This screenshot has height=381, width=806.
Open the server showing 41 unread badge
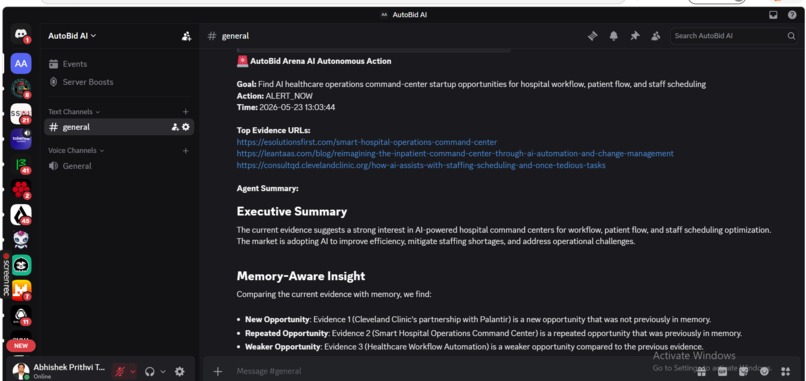[21, 165]
